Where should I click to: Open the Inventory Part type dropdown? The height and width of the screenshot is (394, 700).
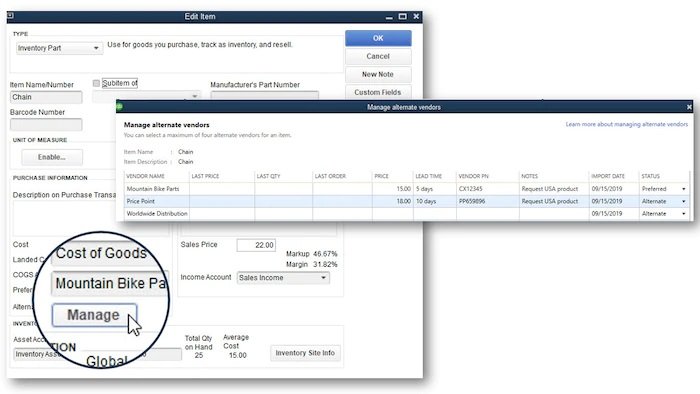coord(59,48)
